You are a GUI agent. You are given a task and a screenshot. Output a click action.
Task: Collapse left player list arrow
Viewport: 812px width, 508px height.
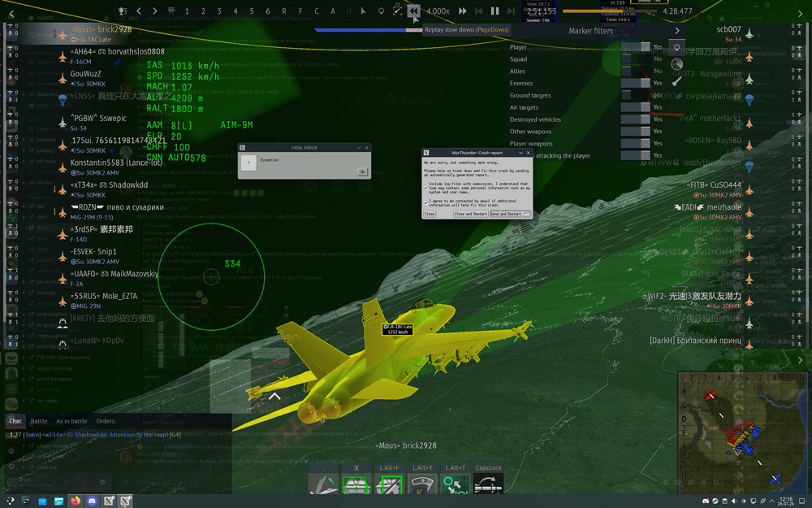[x=11, y=14]
